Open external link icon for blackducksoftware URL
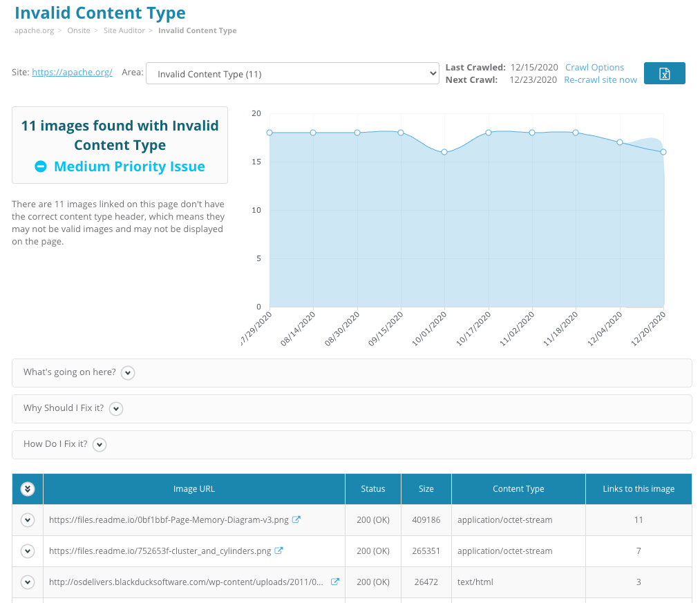The height and width of the screenshot is (603, 700). pyautogui.click(x=335, y=582)
